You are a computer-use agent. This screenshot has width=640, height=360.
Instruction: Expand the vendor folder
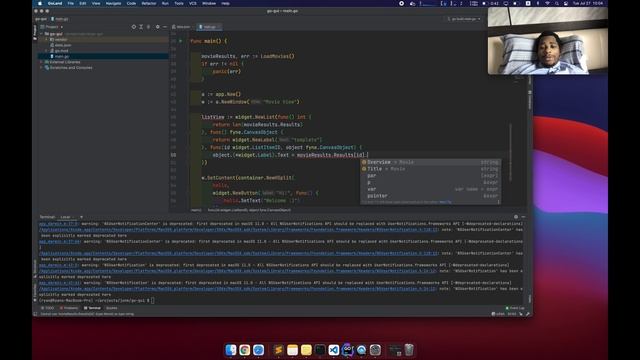coord(47,40)
